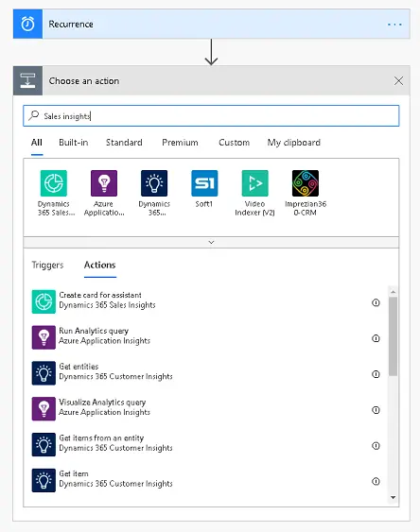Show info for Get entities
The image size is (420, 532).
pyautogui.click(x=376, y=374)
